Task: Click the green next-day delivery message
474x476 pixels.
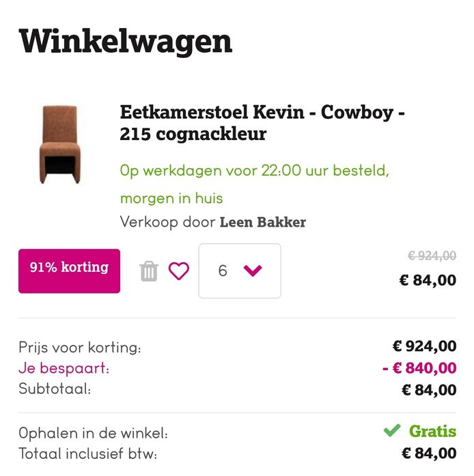Action: (255, 184)
